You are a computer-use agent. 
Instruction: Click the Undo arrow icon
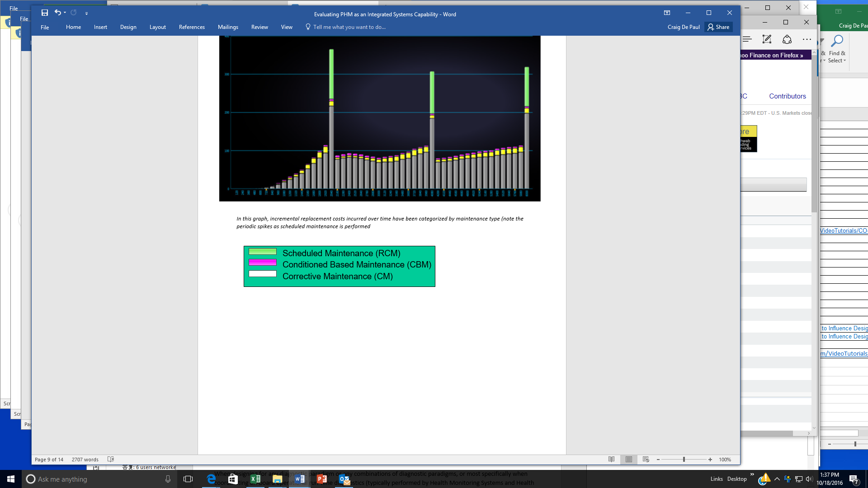point(57,13)
